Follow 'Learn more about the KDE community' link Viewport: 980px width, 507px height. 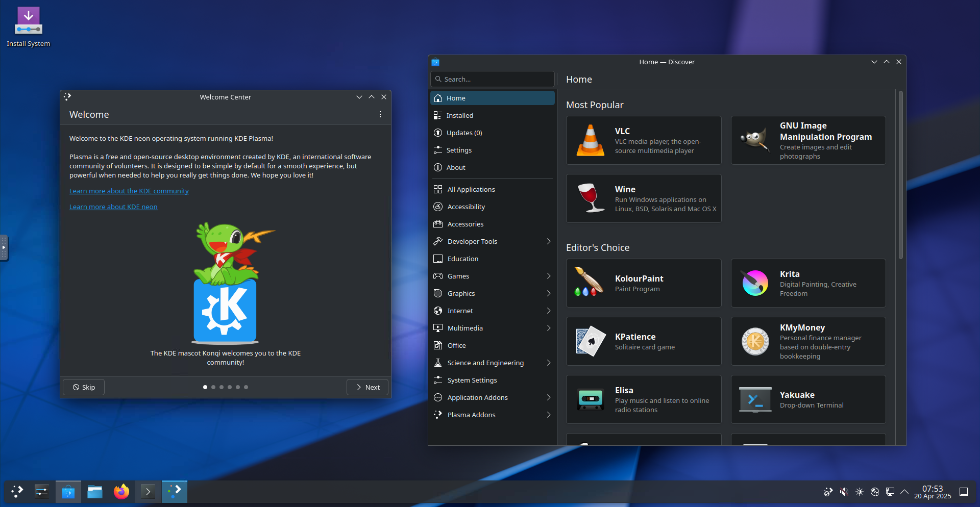coord(129,191)
